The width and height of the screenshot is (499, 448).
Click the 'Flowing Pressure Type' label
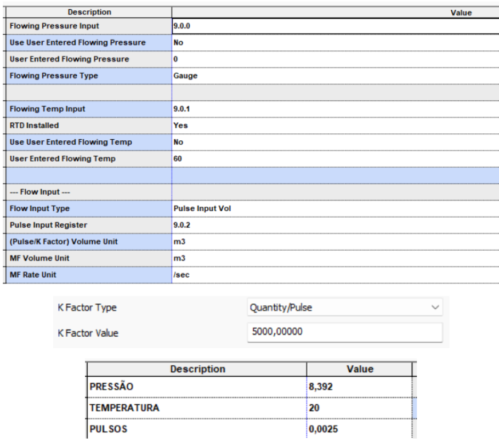click(54, 76)
